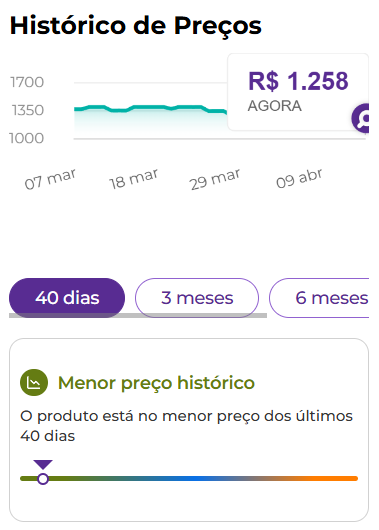Screen dimensions: 379x530
Task: Switch to the 3 meses period
Action: (x=197, y=298)
